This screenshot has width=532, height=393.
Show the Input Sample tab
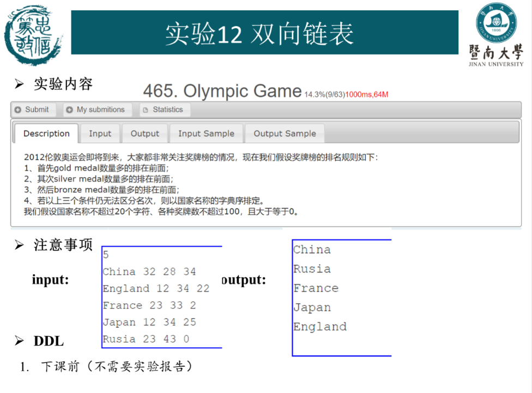[206, 134]
